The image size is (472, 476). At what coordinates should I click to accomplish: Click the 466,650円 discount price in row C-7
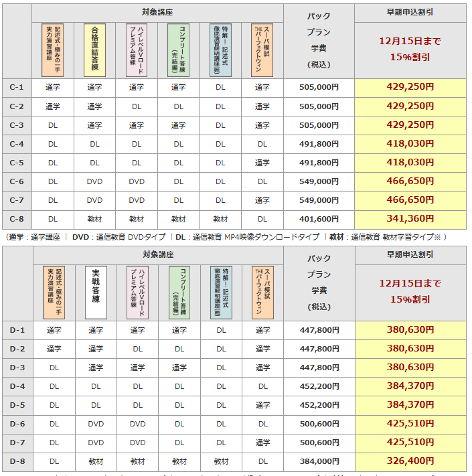point(410,200)
